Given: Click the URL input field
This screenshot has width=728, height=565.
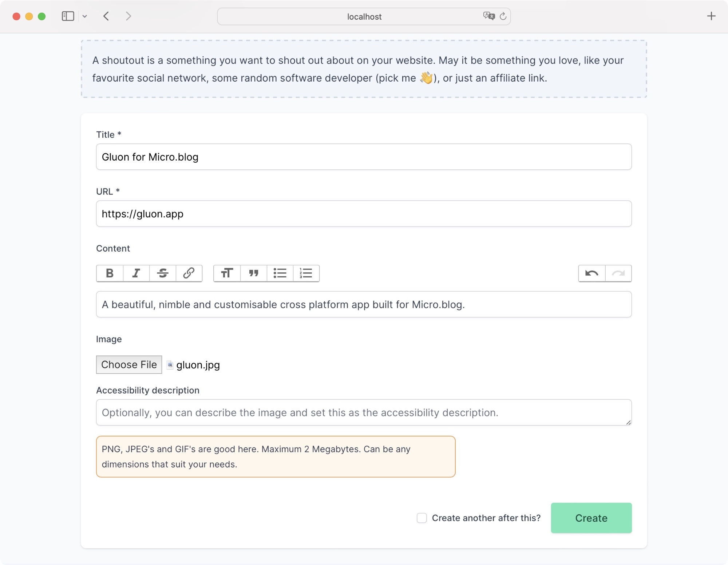Looking at the screenshot, I should 364,213.
